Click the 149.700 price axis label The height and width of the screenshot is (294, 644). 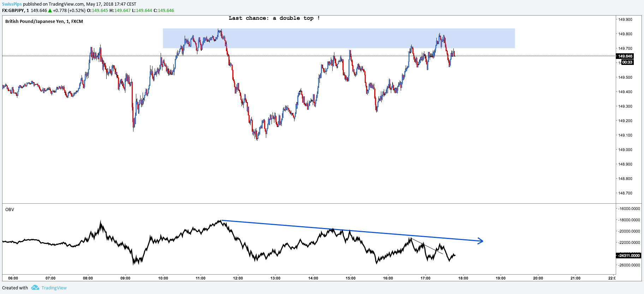625,48
